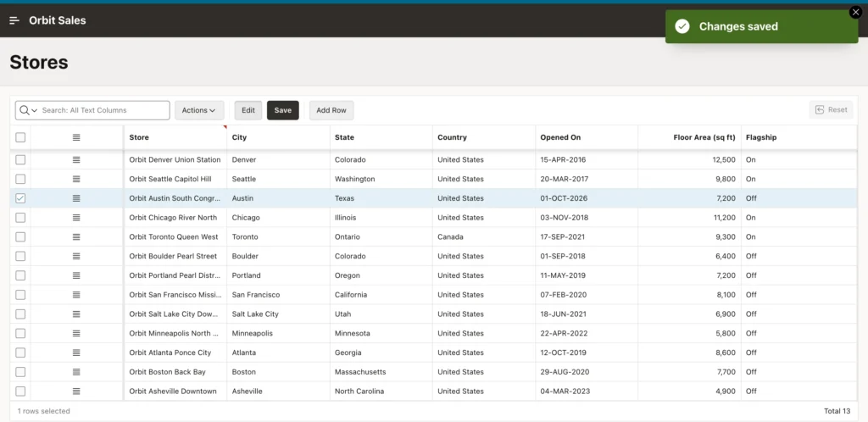Click the Opened On column header
868x422 pixels.
click(x=587, y=137)
